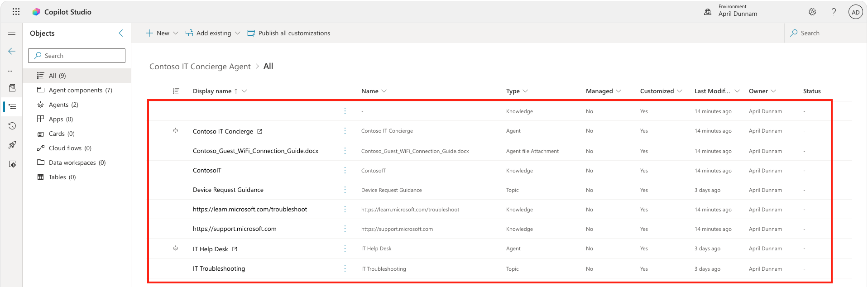
Task: Open https://support.microsoft.com knowledge item
Action: point(235,229)
